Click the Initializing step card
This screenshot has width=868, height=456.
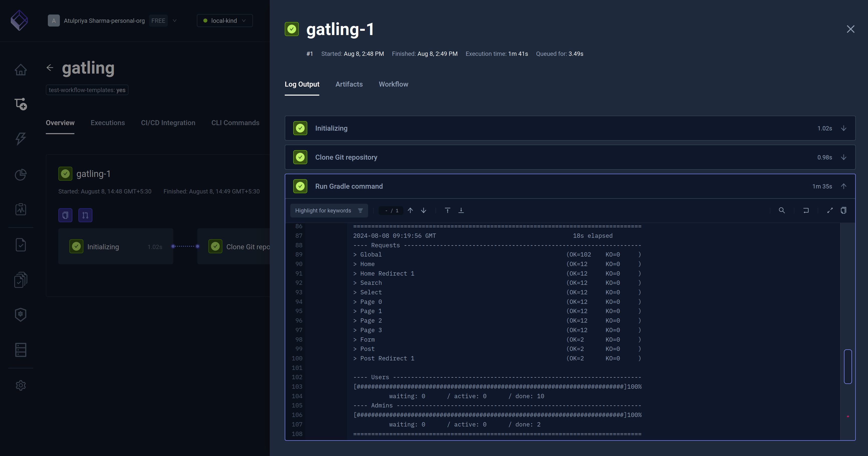116,246
